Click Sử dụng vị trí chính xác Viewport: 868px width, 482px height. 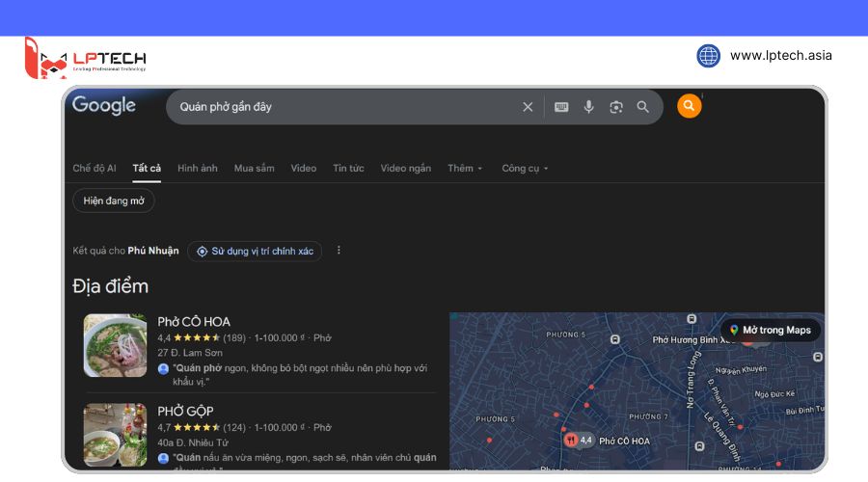[x=255, y=252]
